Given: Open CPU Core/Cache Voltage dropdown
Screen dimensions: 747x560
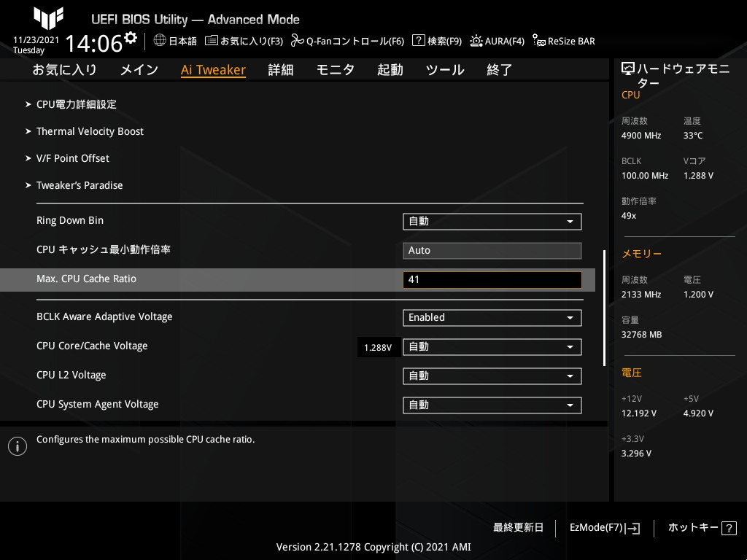Looking at the screenshot, I should click(492, 347).
